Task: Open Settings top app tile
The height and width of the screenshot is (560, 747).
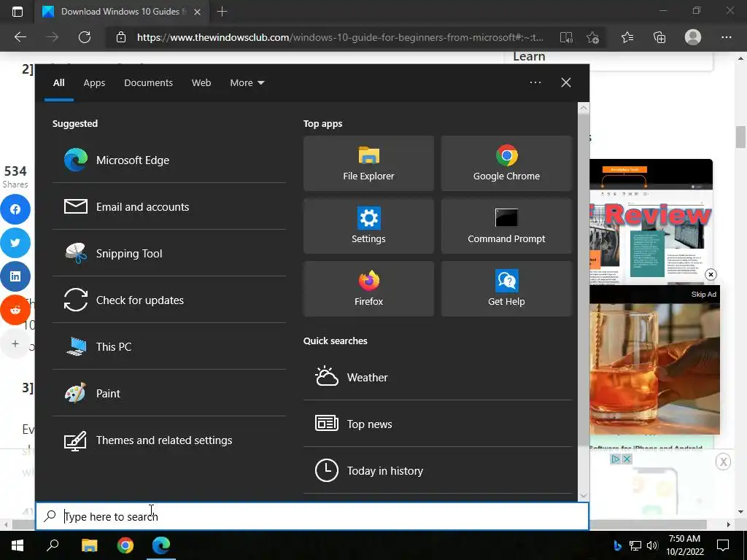Action: point(368,226)
